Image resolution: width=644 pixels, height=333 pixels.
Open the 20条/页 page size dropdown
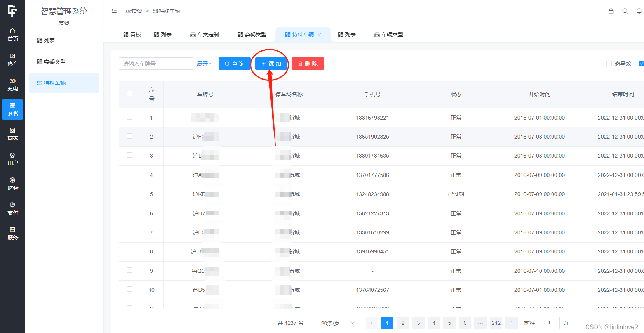[334, 323]
